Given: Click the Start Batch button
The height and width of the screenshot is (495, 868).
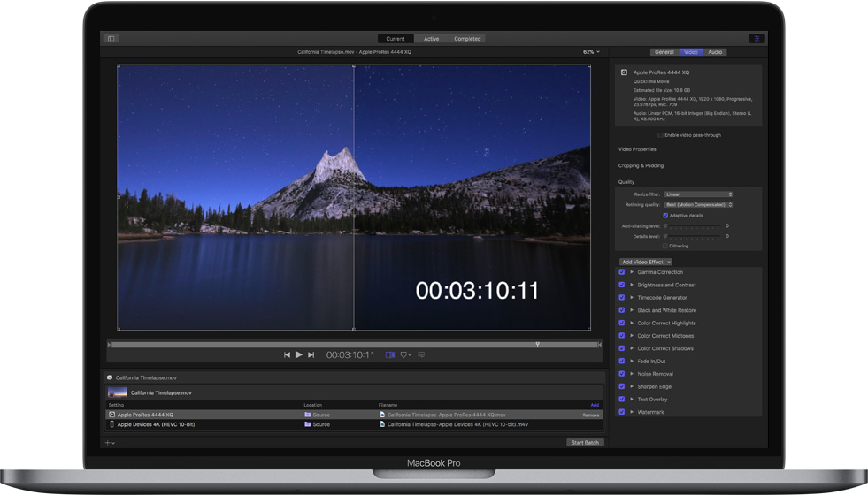Looking at the screenshot, I should click(x=585, y=442).
